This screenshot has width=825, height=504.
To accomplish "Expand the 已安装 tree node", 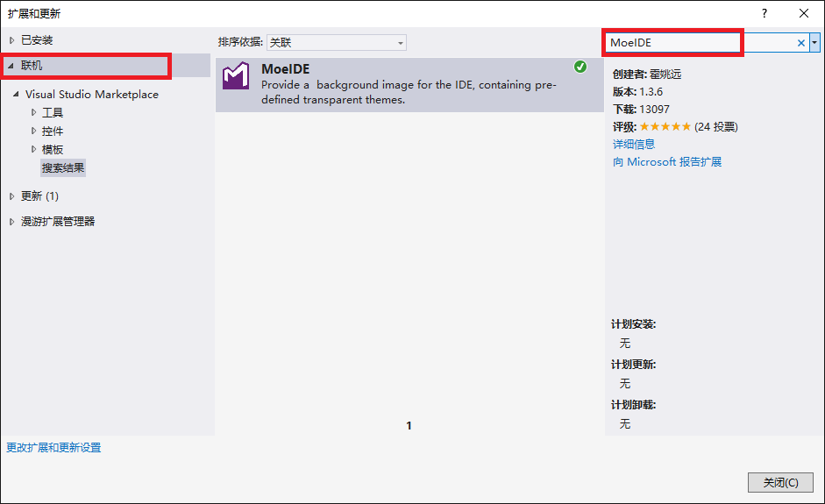I will point(11,40).
